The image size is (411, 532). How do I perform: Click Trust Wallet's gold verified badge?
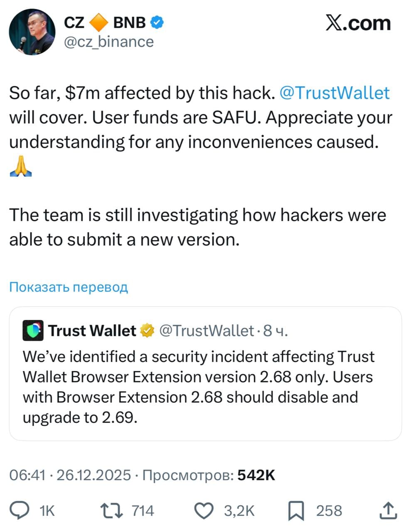pyautogui.click(x=147, y=331)
